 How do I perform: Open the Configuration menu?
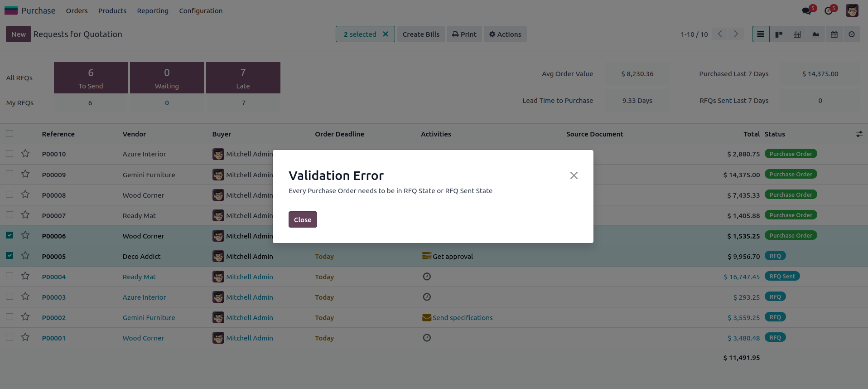pos(201,11)
